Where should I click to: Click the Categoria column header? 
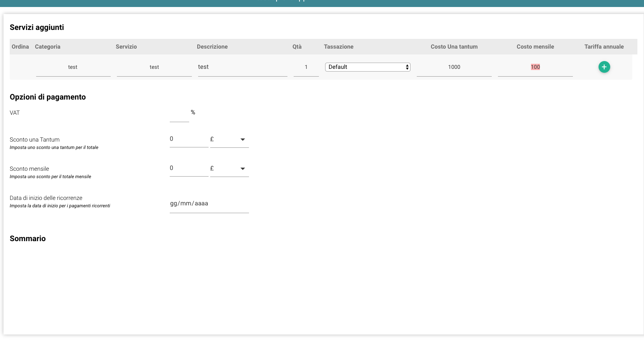(x=48, y=47)
